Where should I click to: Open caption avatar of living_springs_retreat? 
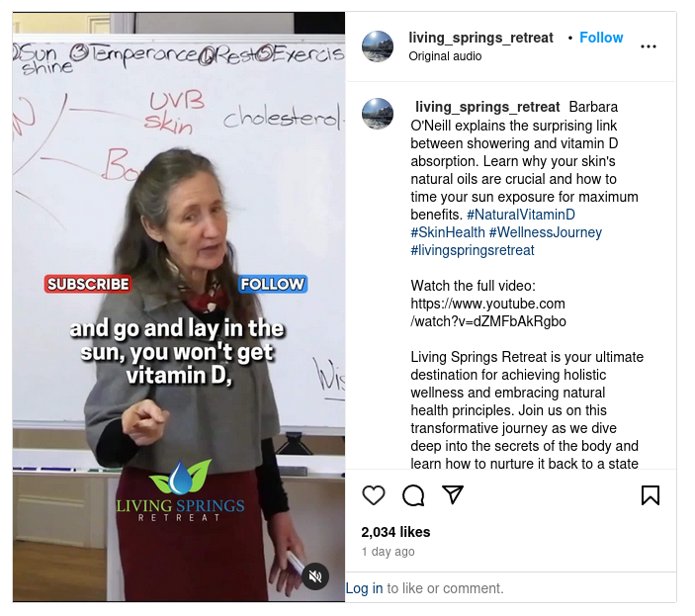[378, 114]
